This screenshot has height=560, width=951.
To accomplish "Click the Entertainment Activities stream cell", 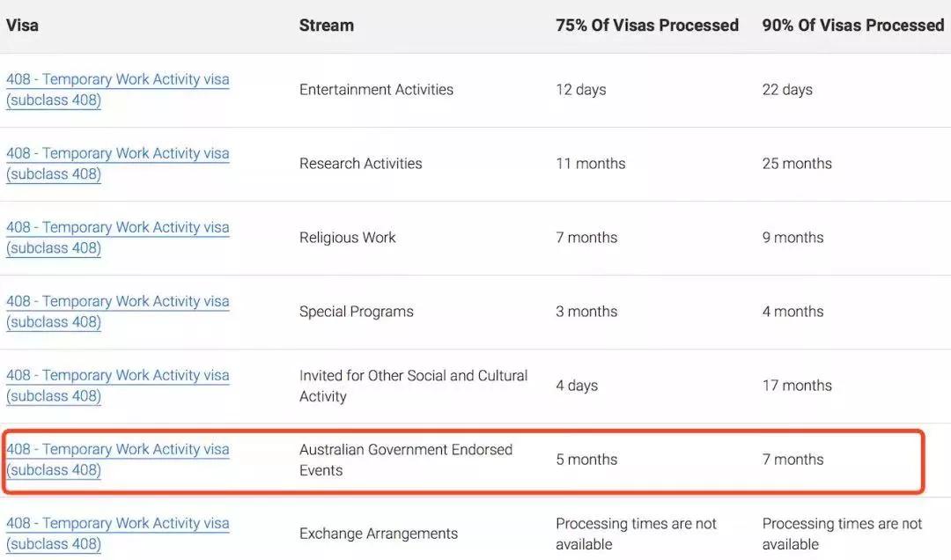I will 376,90.
